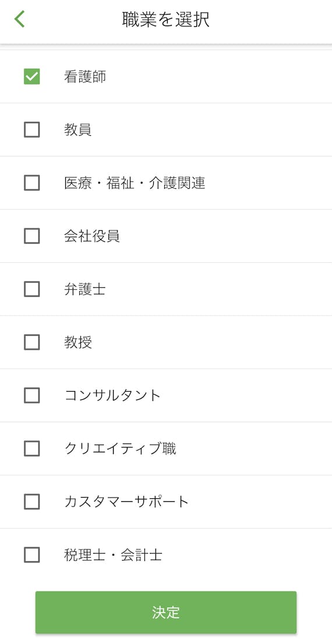This screenshot has width=332, height=644.
Task: Tap the green back arrow icon
Action: click(19, 19)
